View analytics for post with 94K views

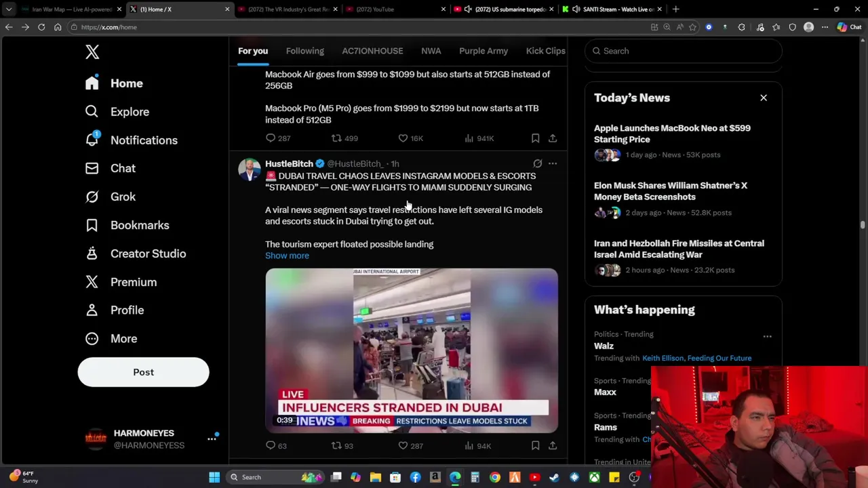point(477,445)
